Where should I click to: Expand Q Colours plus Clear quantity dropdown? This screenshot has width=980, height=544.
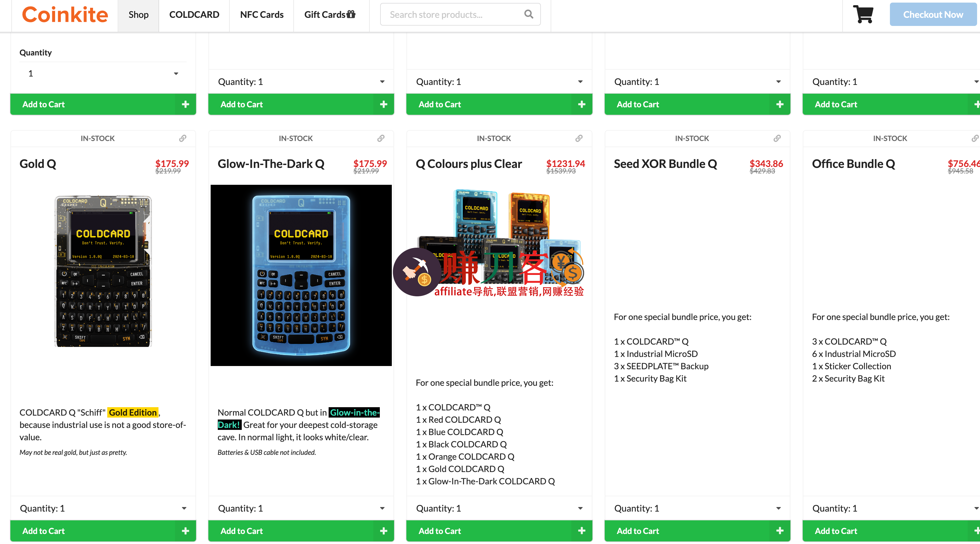[499, 508]
